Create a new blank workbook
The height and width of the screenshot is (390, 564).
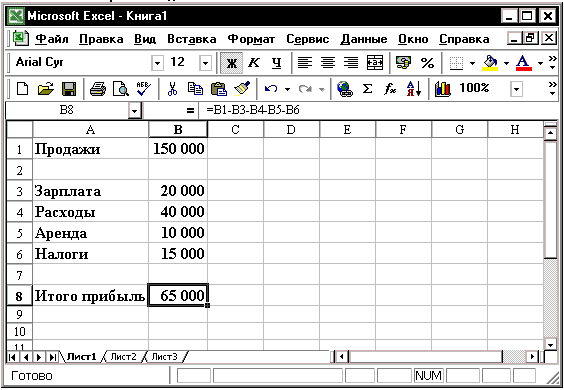click(22, 89)
